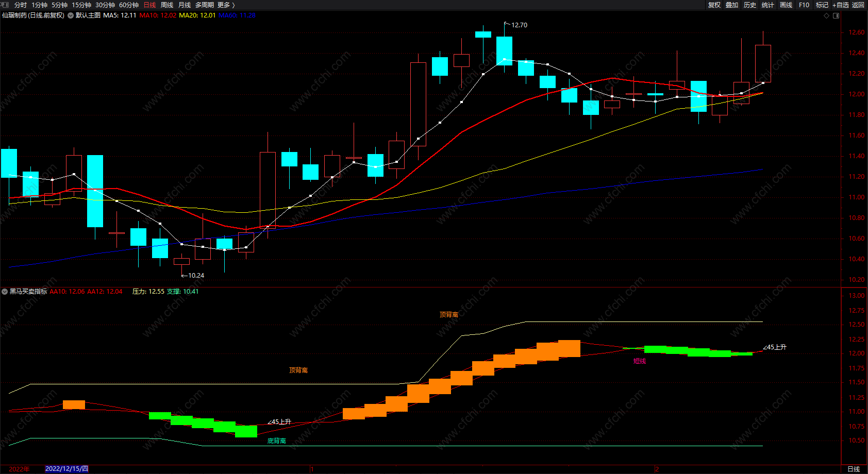This screenshot has height=474, width=868.
Task: Switch to 周线 weekly chart
Action: pyautogui.click(x=167, y=5)
